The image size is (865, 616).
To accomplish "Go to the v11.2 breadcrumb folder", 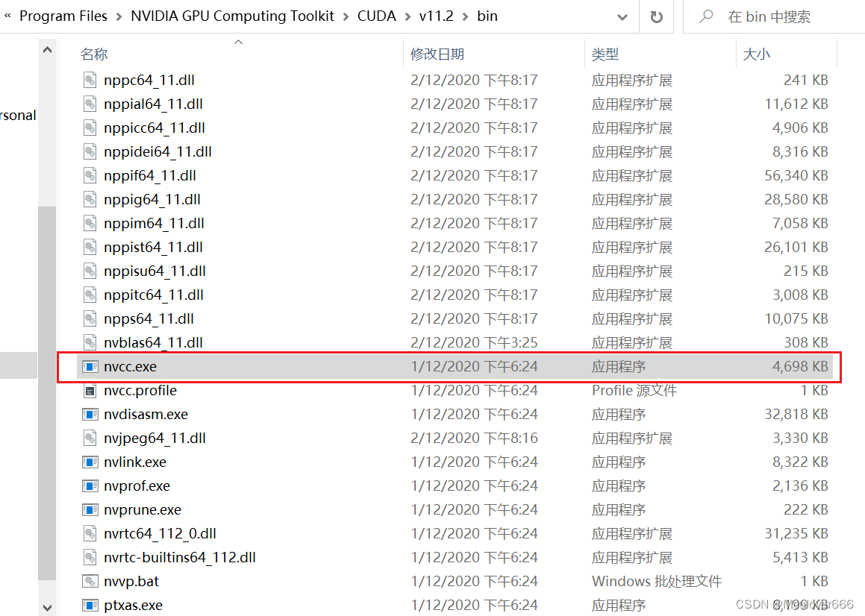I will [437, 16].
